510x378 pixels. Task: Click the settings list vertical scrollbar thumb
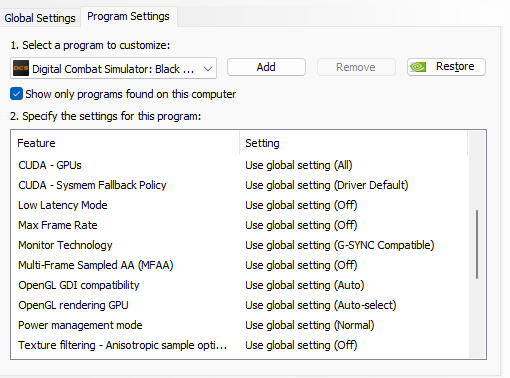coord(477,244)
